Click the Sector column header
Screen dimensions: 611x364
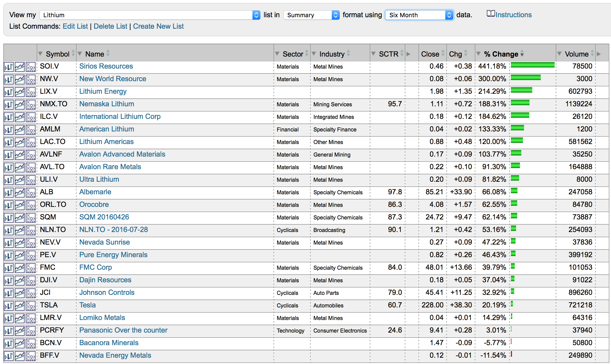coord(293,54)
